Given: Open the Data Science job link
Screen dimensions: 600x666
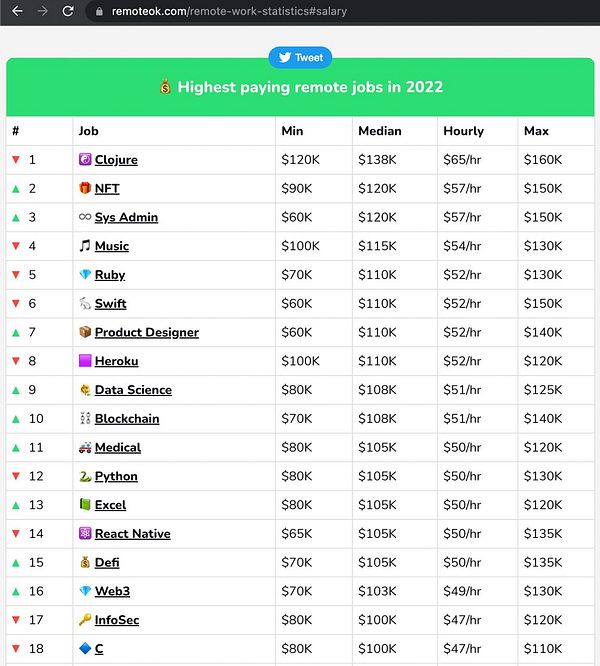Looking at the screenshot, I should (133, 390).
